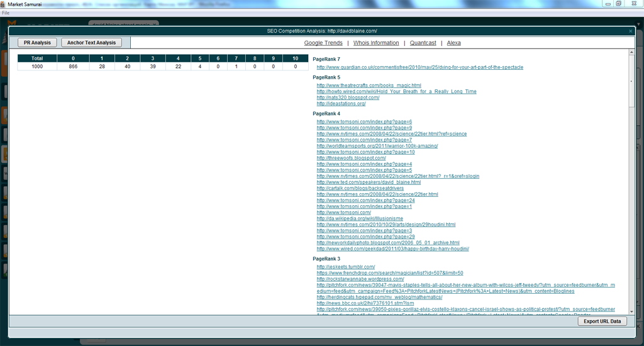Open cartalk.com backseatdrivers link

coord(360,188)
